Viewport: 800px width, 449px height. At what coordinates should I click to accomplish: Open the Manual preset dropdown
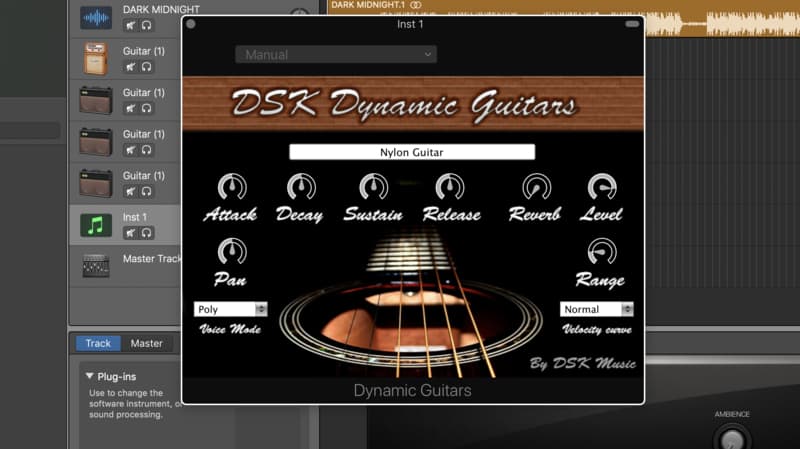coord(336,54)
